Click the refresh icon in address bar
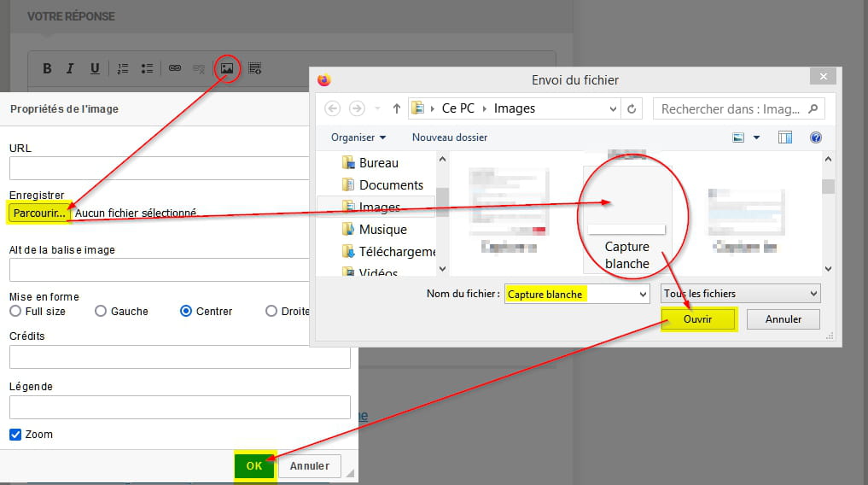Image resolution: width=868 pixels, height=485 pixels. click(632, 108)
